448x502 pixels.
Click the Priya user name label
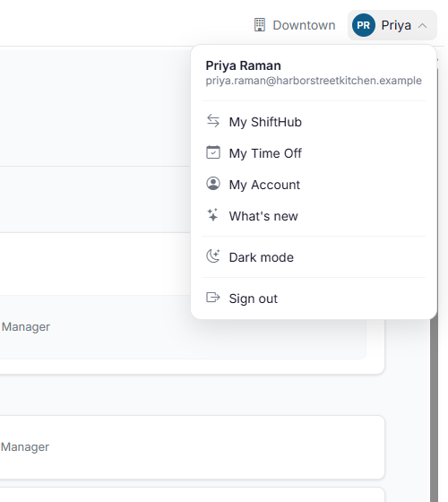point(396,25)
